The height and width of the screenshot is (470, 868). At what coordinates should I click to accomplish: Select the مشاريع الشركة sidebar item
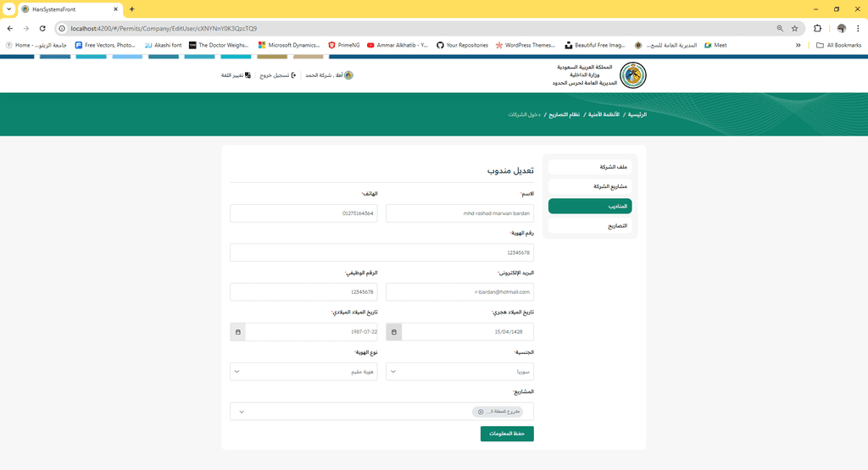click(590, 186)
